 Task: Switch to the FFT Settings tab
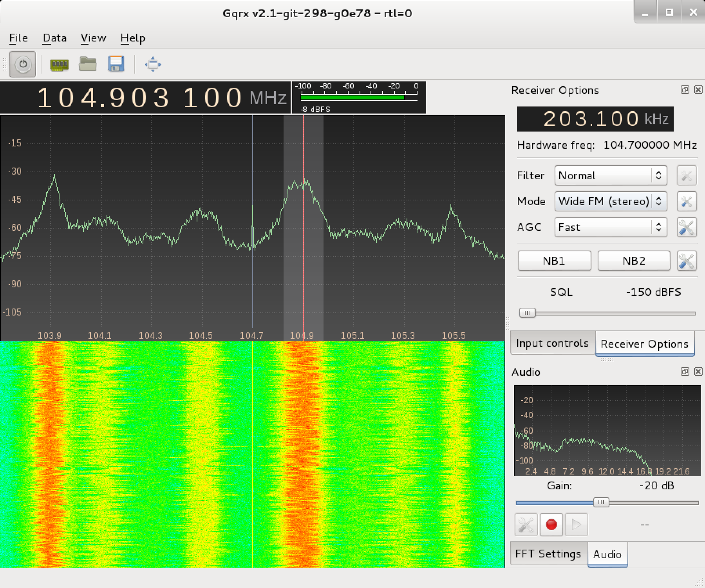pos(548,554)
